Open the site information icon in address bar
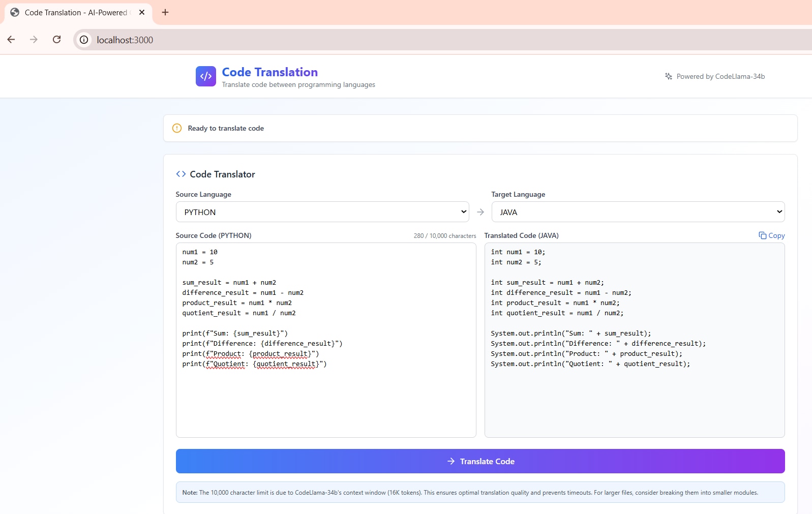Image resolution: width=812 pixels, height=514 pixels. [84, 40]
